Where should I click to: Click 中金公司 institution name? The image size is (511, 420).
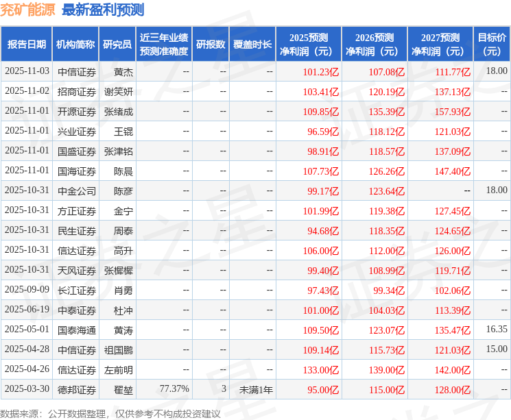tap(77, 191)
